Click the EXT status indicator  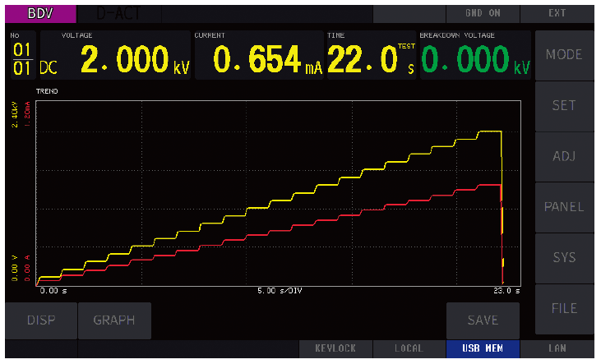coord(557,13)
